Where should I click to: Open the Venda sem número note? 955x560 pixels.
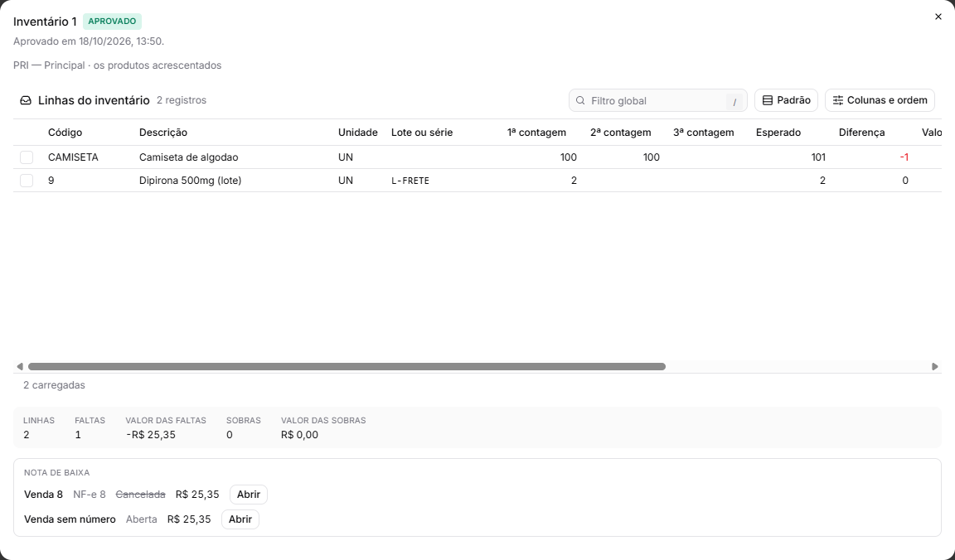240,519
